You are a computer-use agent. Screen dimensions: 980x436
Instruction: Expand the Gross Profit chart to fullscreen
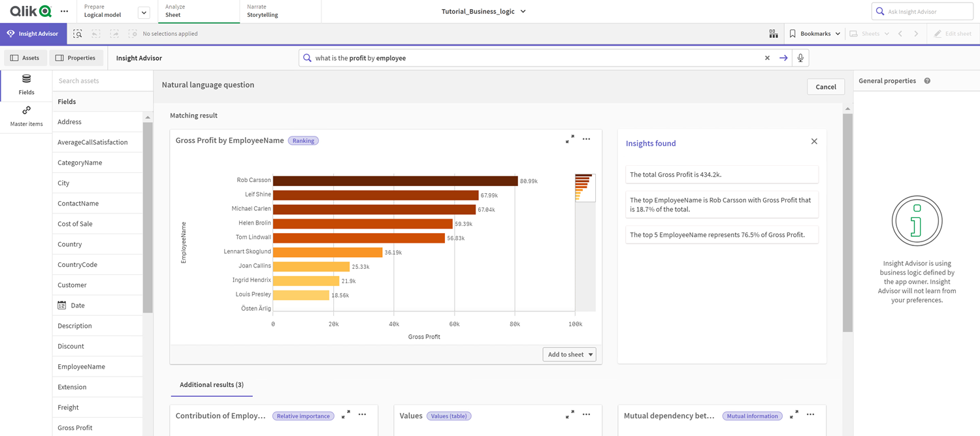[570, 139]
